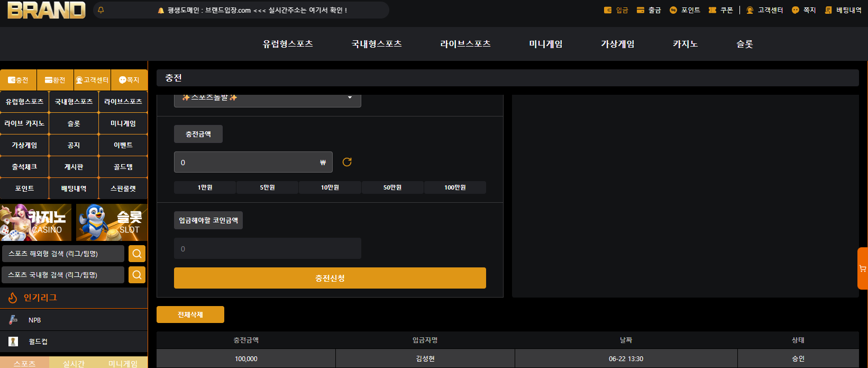Open 쪽지 messages in top bar
The image size is (868, 368).
804,10
